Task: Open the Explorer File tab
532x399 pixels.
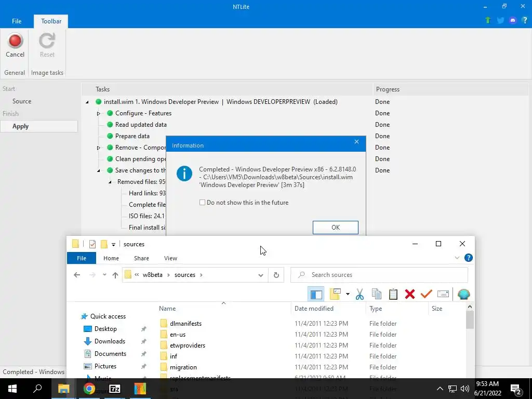Action: [x=82, y=258]
